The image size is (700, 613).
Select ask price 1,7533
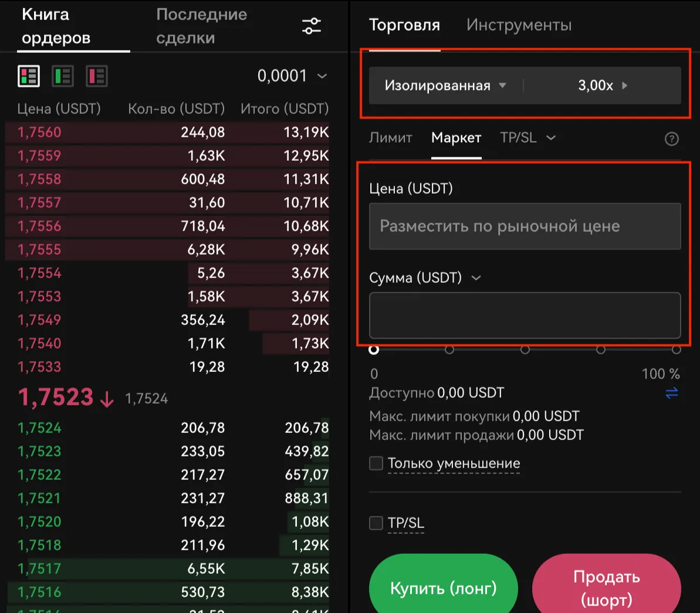pos(39,367)
